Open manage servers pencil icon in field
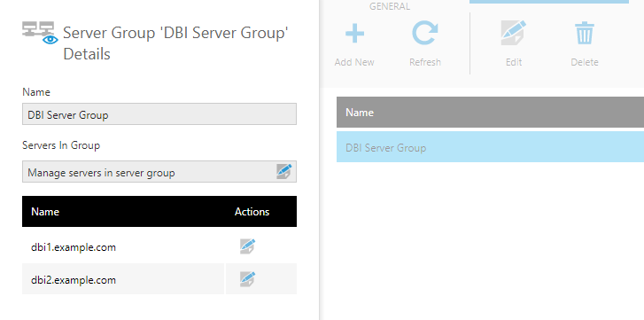 [283, 171]
